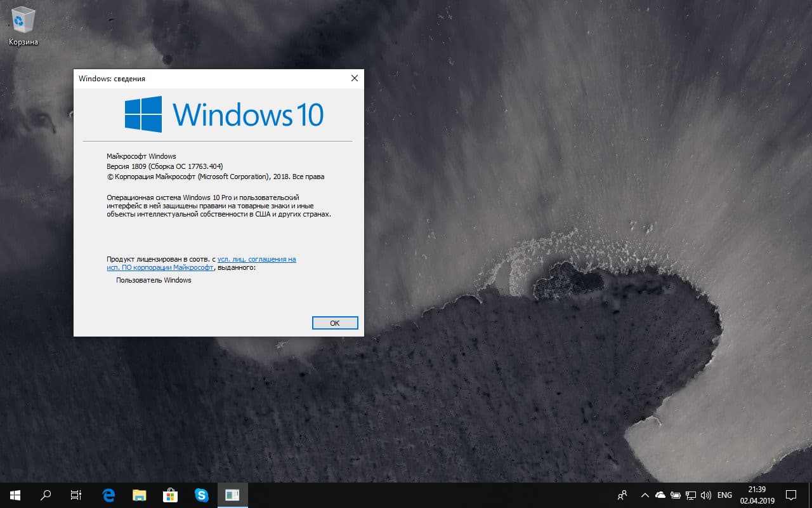Select the active winver taskbar icon
The width and height of the screenshot is (812, 508).
pos(233,495)
